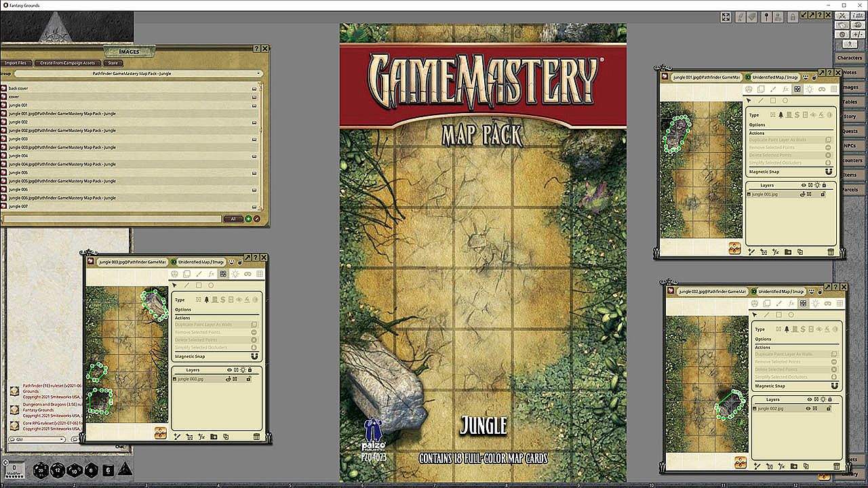Click the add folder layer icon in jungle 003
Viewport: 868px width, 488px height.
click(214, 436)
